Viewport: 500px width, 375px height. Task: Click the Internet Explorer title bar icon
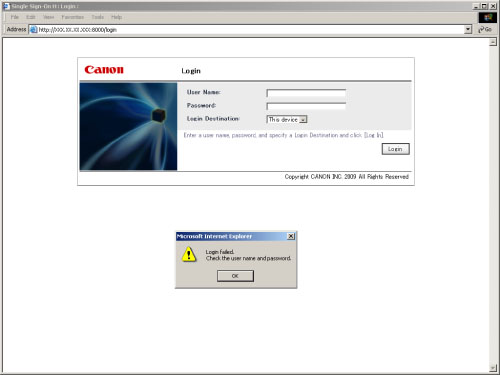(6, 6)
